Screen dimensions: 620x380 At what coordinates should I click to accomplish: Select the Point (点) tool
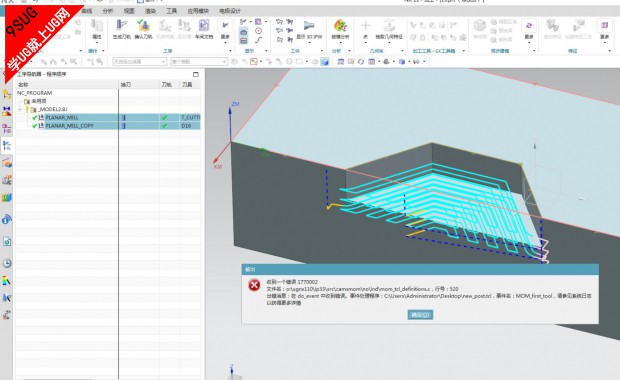pyautogui.click(x=365, y=26)
